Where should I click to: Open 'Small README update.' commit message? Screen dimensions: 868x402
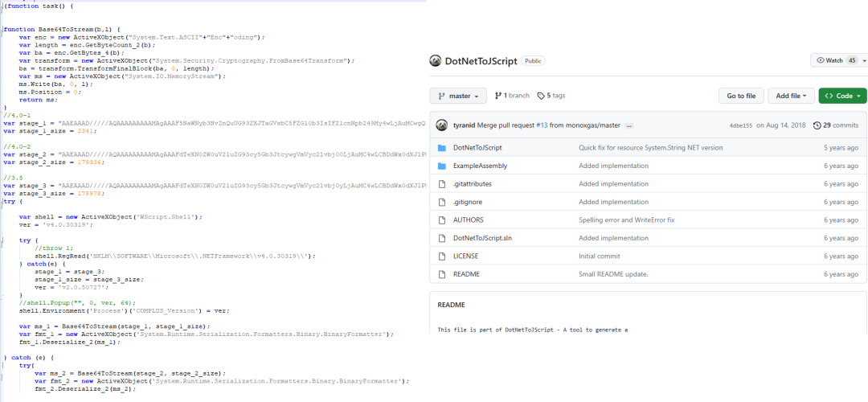point(613,274)
